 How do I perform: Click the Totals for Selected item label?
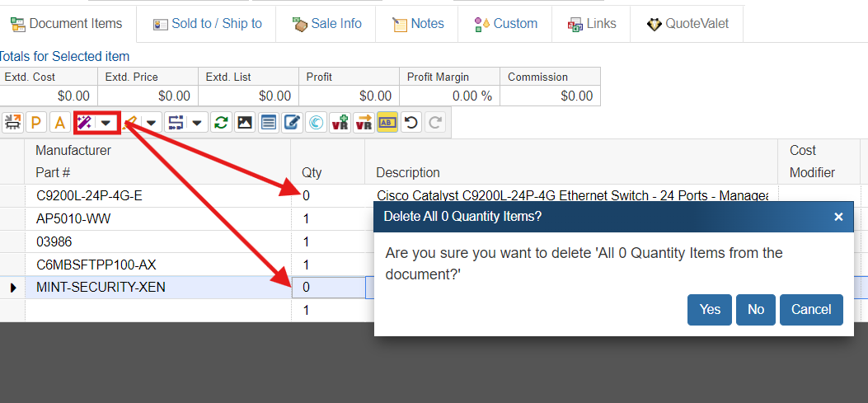64,57
